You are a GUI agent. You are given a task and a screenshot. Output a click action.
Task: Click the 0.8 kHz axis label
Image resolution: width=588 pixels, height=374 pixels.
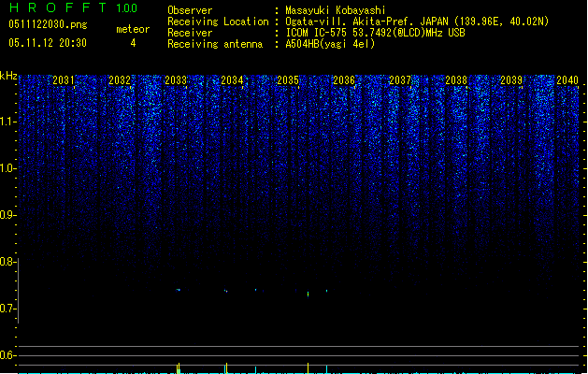pyautogui.click(x=7, y=262)
